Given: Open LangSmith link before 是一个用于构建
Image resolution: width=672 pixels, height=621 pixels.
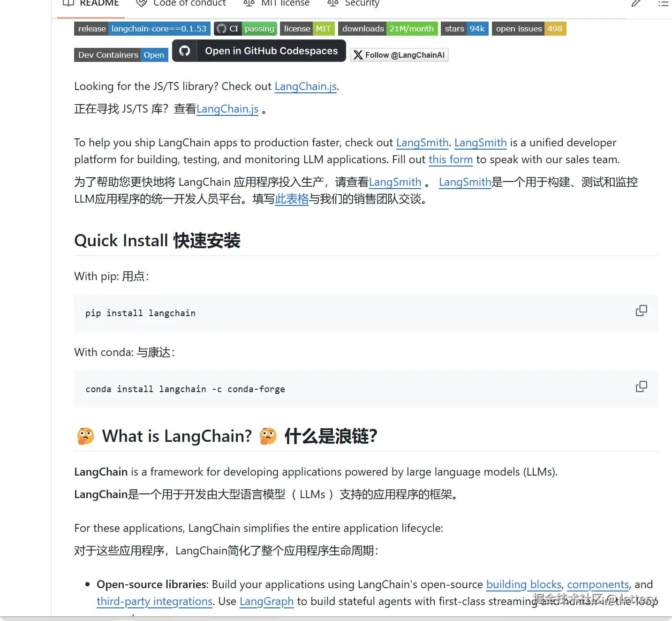Looking at the screenshot, I should click(x=465, y=182).
